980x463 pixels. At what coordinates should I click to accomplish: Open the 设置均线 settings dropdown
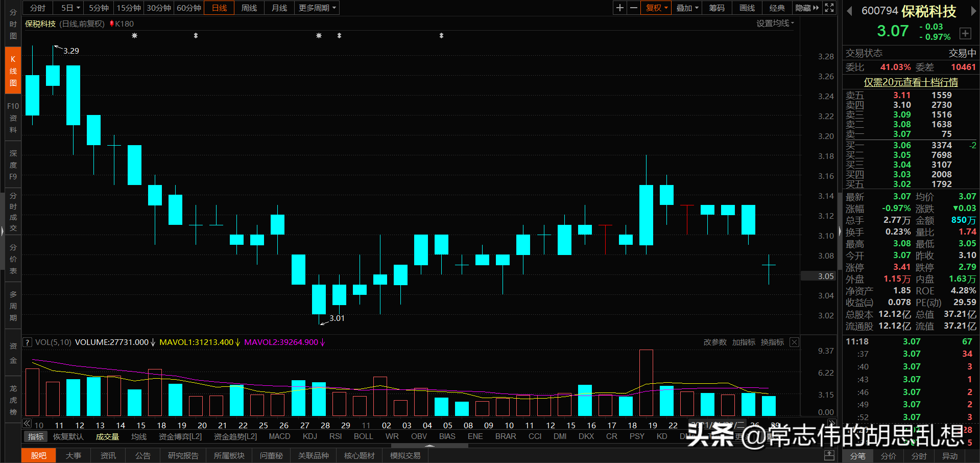775,24
